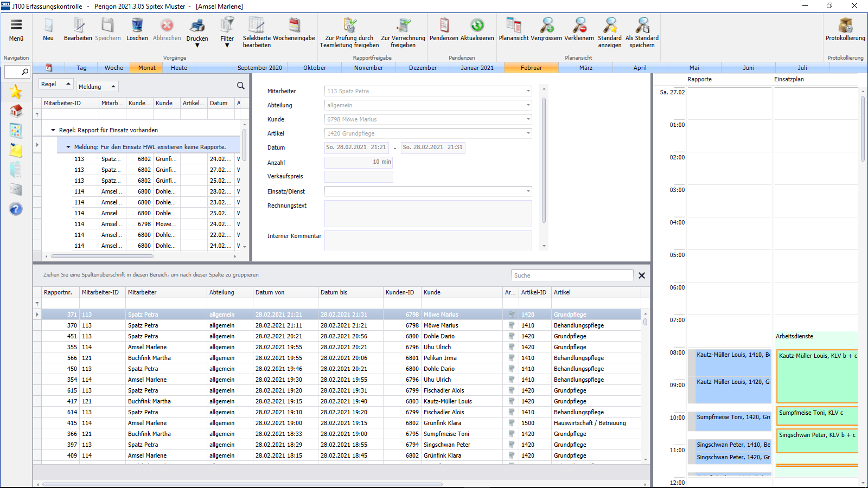
Task: Collapse the 'Regel: Rapport für Einsatz vorhanden' group
Action: coord(53,130)
